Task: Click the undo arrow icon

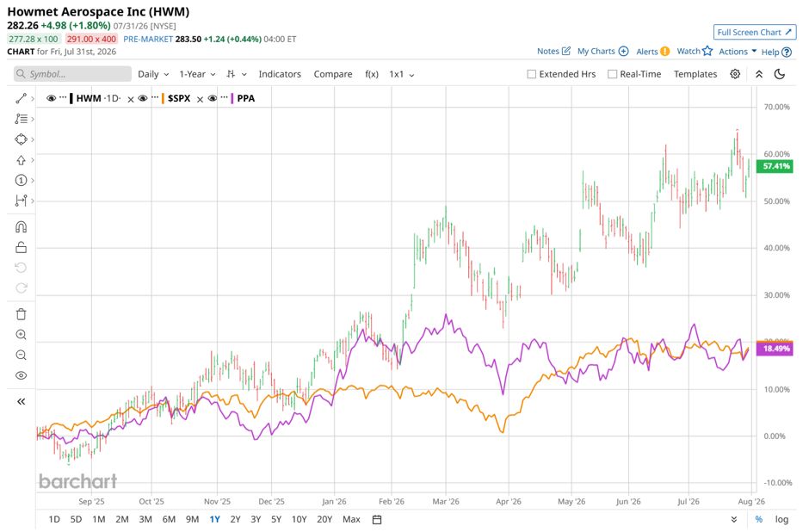Action: [22, 268]
